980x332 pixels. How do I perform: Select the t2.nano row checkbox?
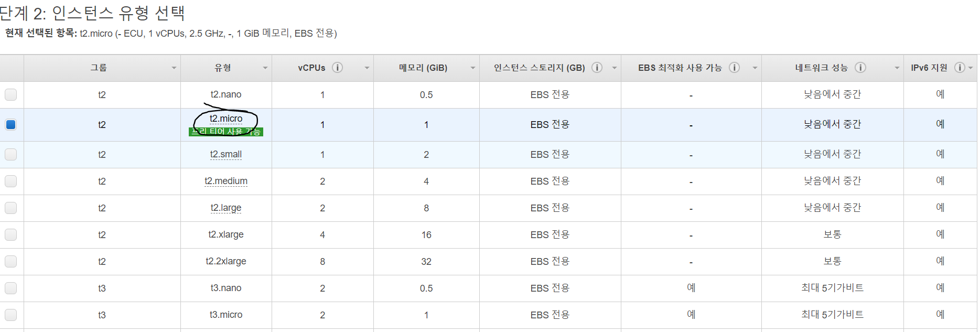(10, 94)
